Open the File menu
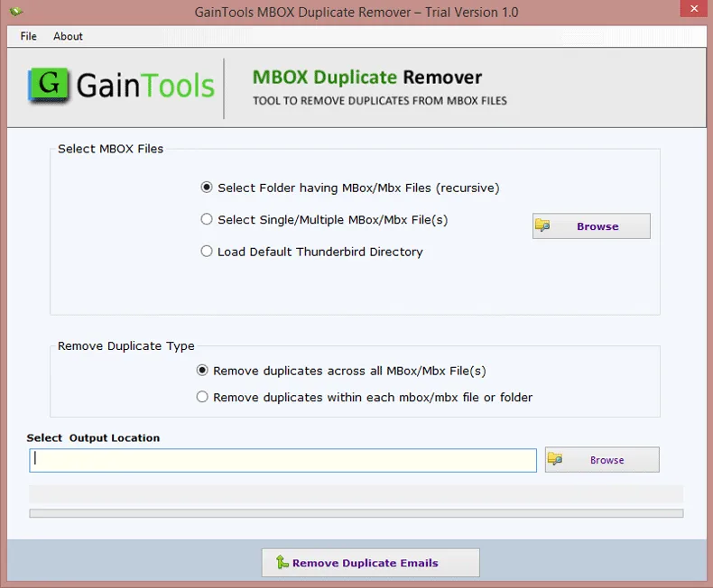Viewport: 713px width, 588px height. [28, 36]
